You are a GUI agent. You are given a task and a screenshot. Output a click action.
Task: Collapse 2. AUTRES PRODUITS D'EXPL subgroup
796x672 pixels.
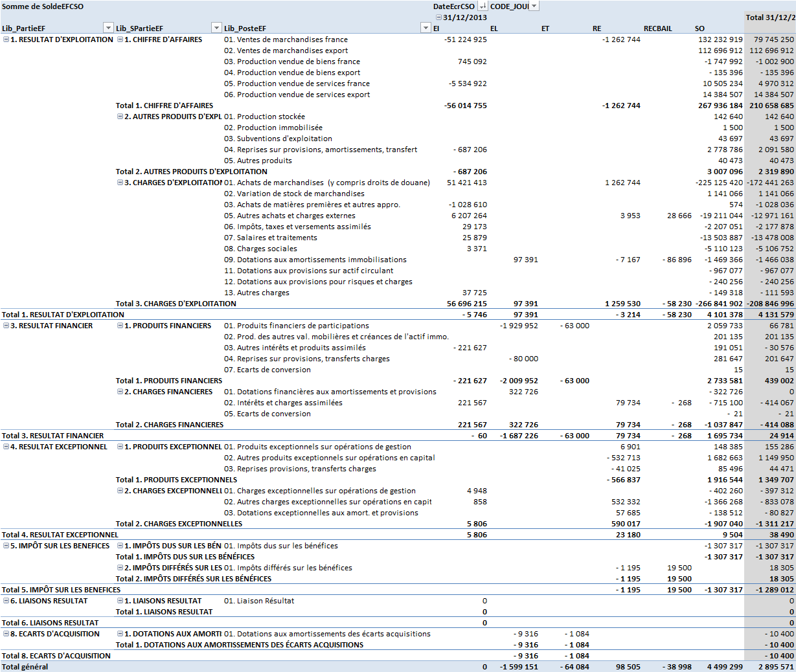tap(120, 117)
